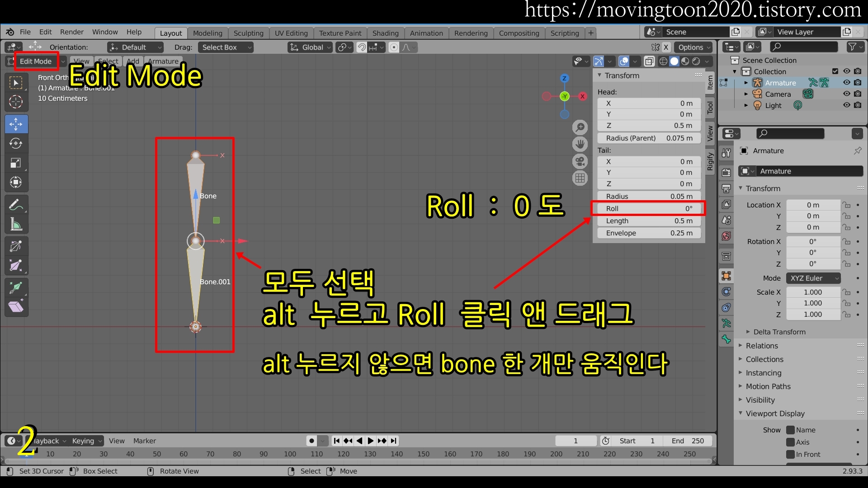Screen dimensions: 868x488
Task: Select the Bone Size tool
Action: coord(16,266)
